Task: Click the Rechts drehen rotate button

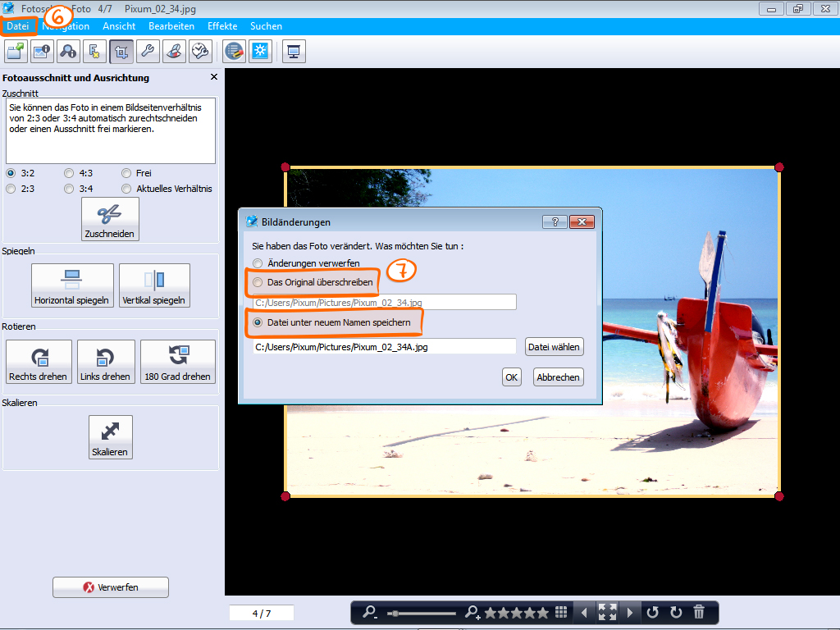Action: point(39,363)
